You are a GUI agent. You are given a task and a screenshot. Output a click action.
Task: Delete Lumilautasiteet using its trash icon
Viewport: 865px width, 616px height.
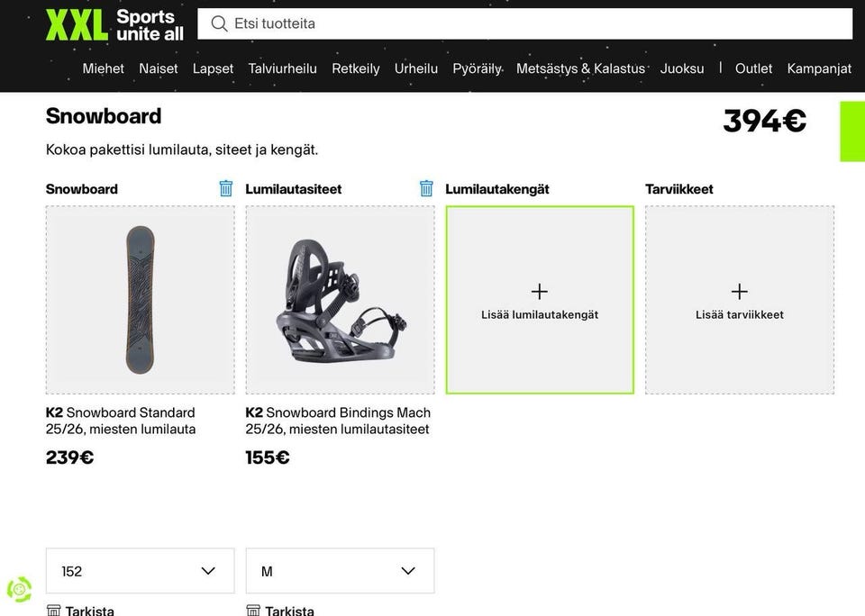[426, 188]
